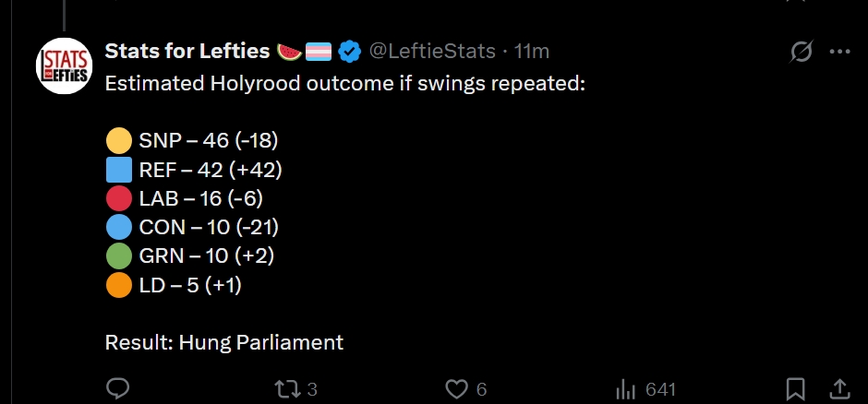Click the blue REF square emoji
Viewport: 868px width, 404px height.
(x=118, y=169)
